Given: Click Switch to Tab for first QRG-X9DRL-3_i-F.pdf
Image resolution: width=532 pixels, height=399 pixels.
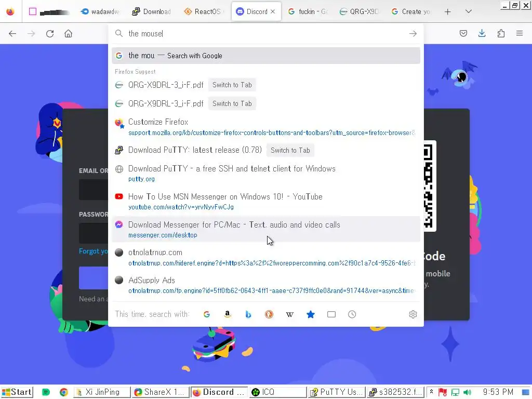Looking at the screenshot, I should (232, 85).
